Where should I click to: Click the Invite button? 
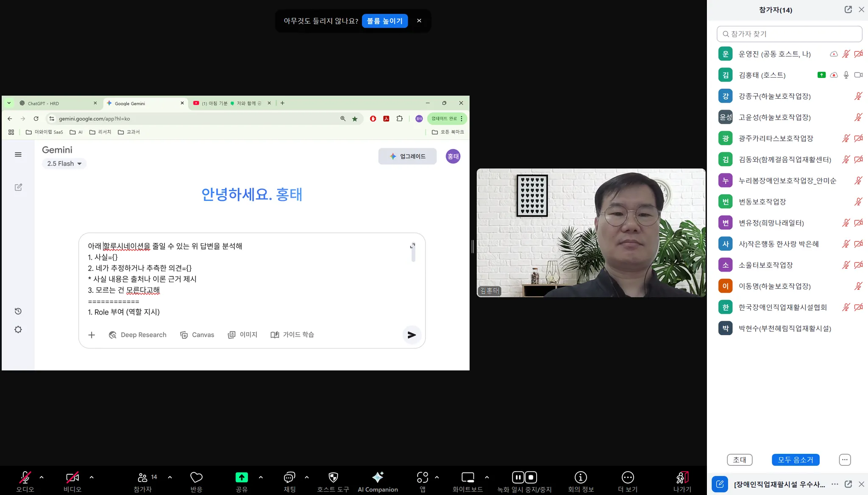click(x=740, y=459)
